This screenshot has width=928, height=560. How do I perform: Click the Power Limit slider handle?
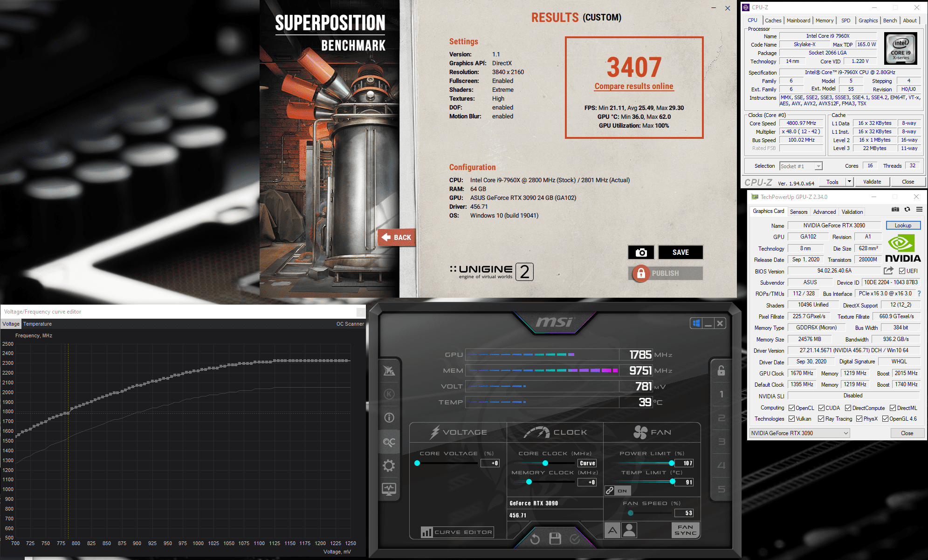point(672,463)
